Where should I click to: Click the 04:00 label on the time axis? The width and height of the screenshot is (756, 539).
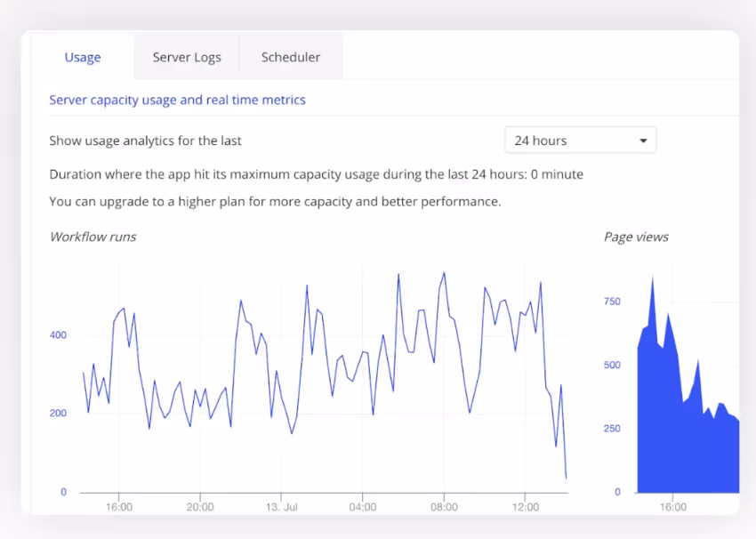point(363,507)
